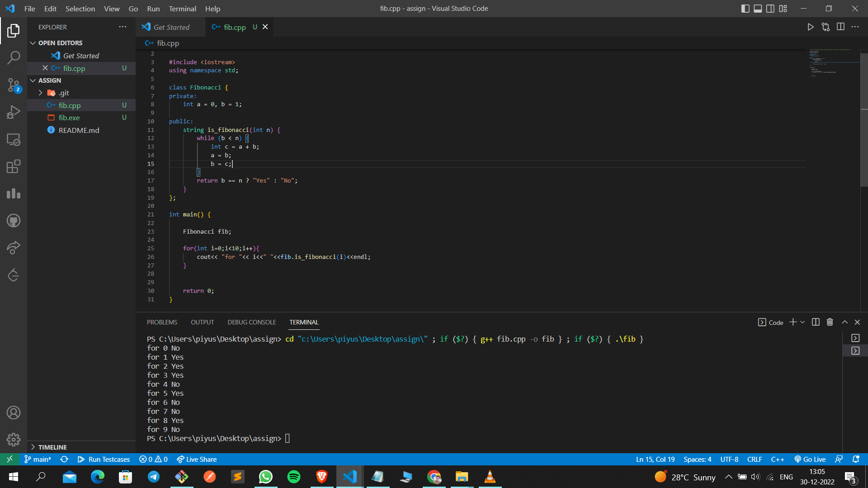This screenshot has height=488, width=868.
Task: Toggle the primary side bar layout button
Action: pyautogui.click(x=745, y=9)
